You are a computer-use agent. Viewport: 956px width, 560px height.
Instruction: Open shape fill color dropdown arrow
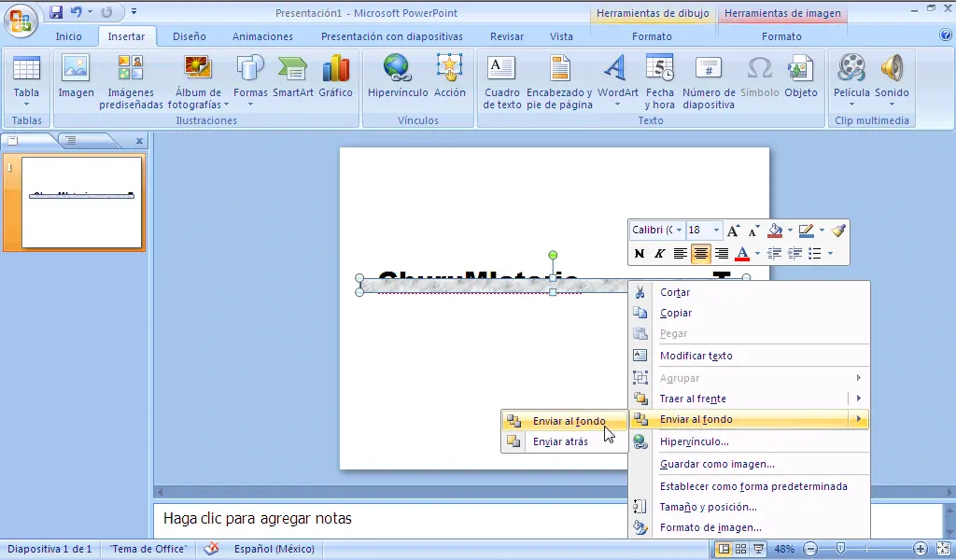click(x=790, y=231)
